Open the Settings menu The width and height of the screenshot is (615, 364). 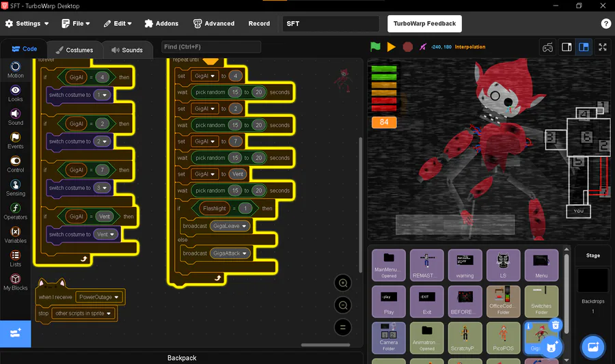(27, 23)
